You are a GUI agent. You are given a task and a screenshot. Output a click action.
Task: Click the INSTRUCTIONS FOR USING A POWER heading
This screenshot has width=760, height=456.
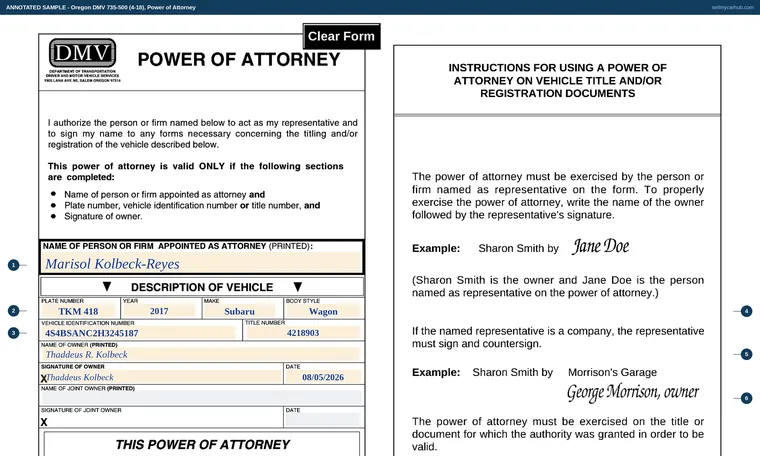pyautogui.click(x=557, y=80)
